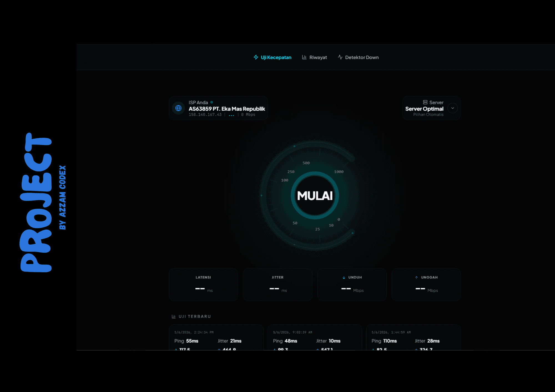This screenshot has width=555, height=392.
Task: Click the pulse icon beside Detektor Down
Action: pos(340,57)
